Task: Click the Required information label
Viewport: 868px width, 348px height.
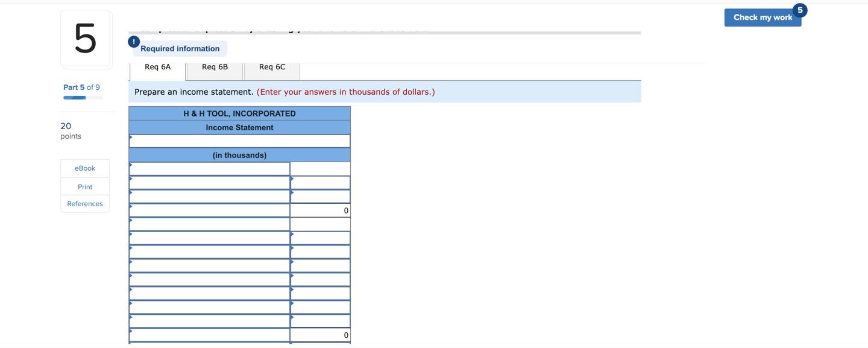Action: click(x=180, y=49)
